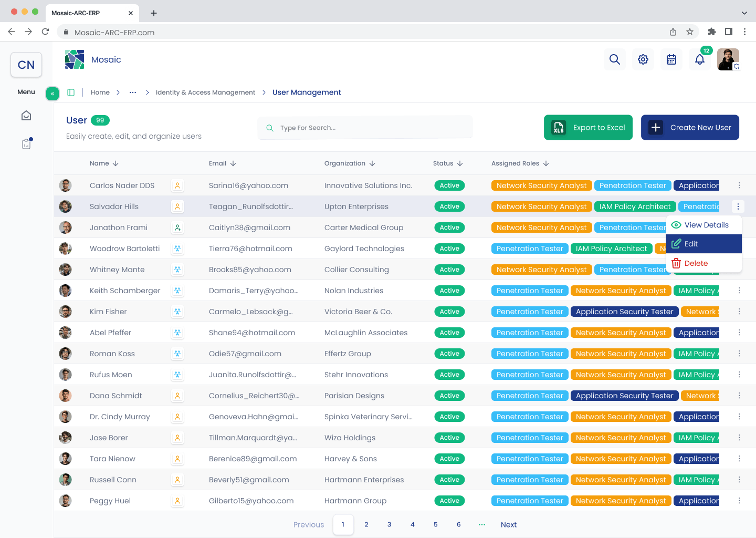Click the Type For Search field

coord(365,128)
